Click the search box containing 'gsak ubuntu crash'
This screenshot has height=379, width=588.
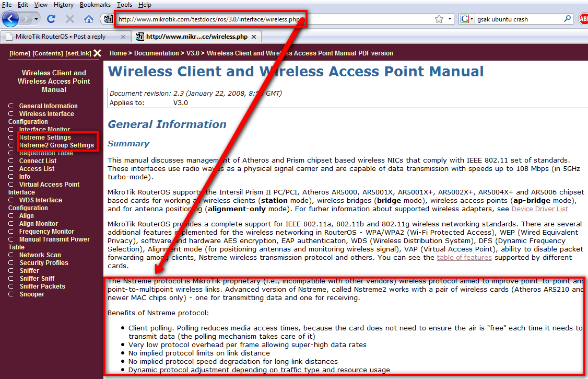coord(519,19)
